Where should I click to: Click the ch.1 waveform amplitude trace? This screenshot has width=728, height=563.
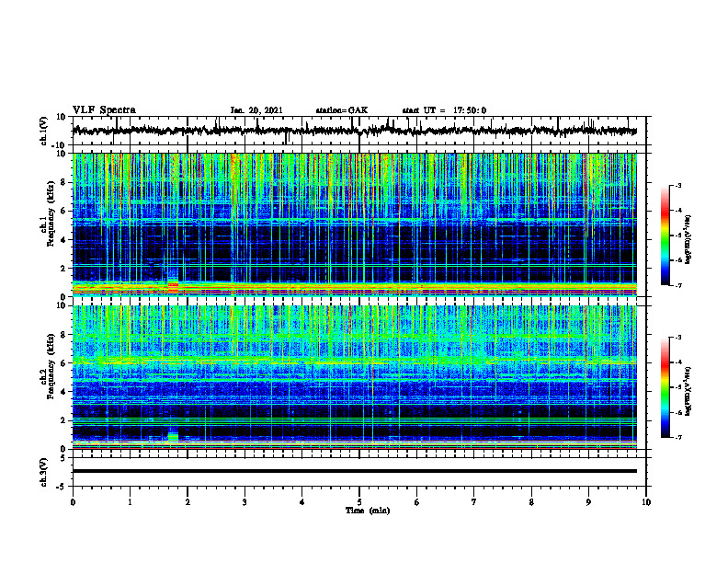[x=355, y=131]
